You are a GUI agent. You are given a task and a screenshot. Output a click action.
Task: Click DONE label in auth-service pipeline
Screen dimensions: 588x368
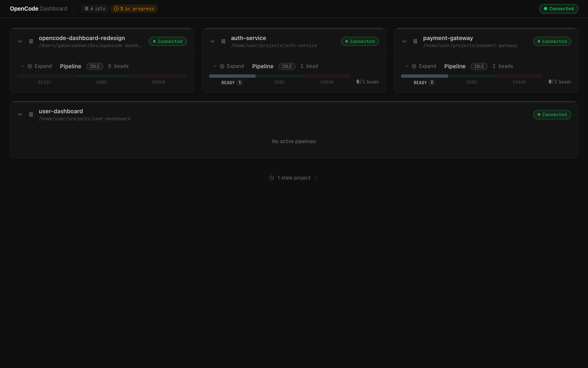pos(280,83)
